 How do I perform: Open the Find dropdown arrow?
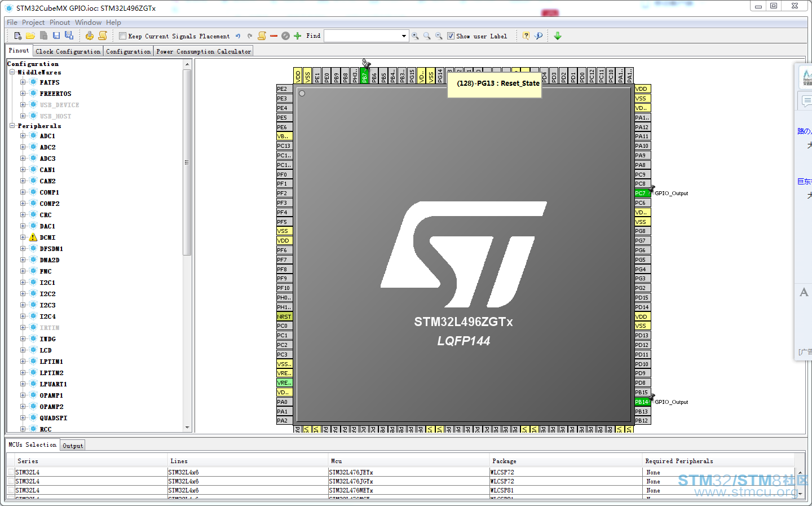click(404, 36)
